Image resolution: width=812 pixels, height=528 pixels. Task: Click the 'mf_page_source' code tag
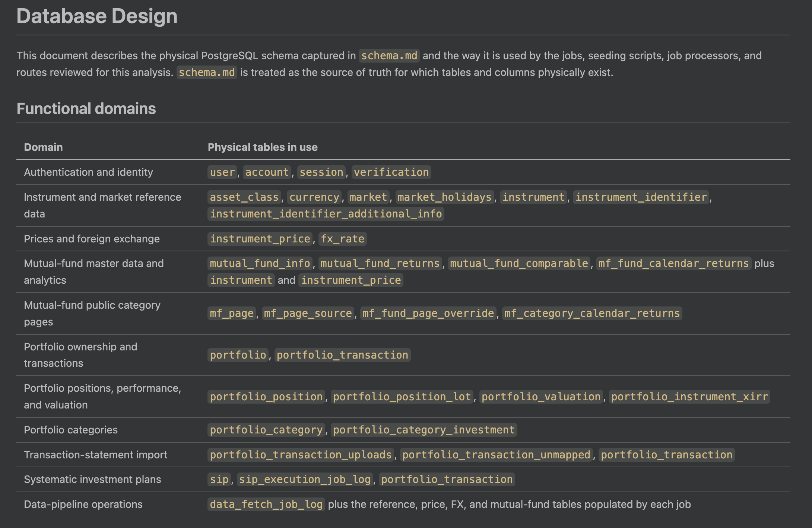click(308, 313)
